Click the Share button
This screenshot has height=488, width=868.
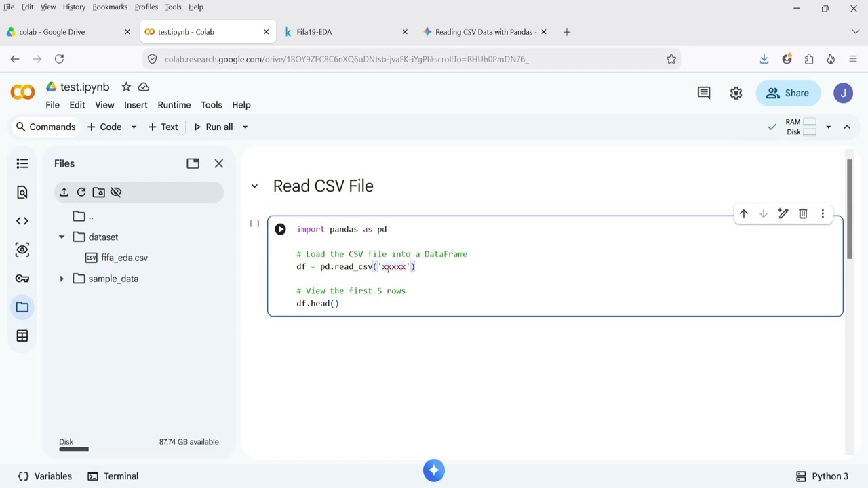tap(788, 93)
